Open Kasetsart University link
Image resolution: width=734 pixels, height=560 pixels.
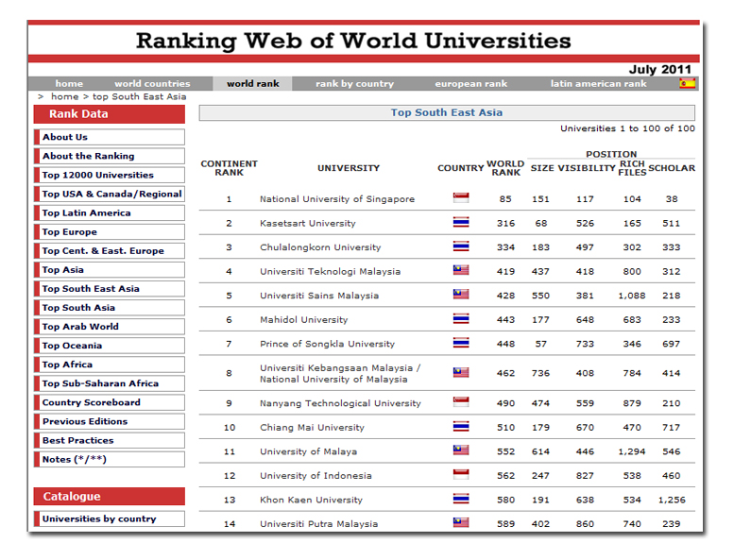tap(308, 223)
